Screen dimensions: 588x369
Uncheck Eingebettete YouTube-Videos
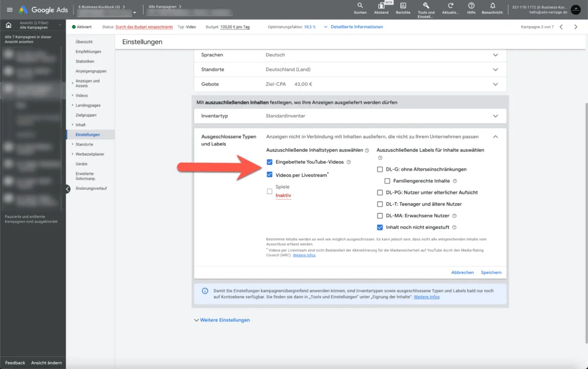point(269,162)
